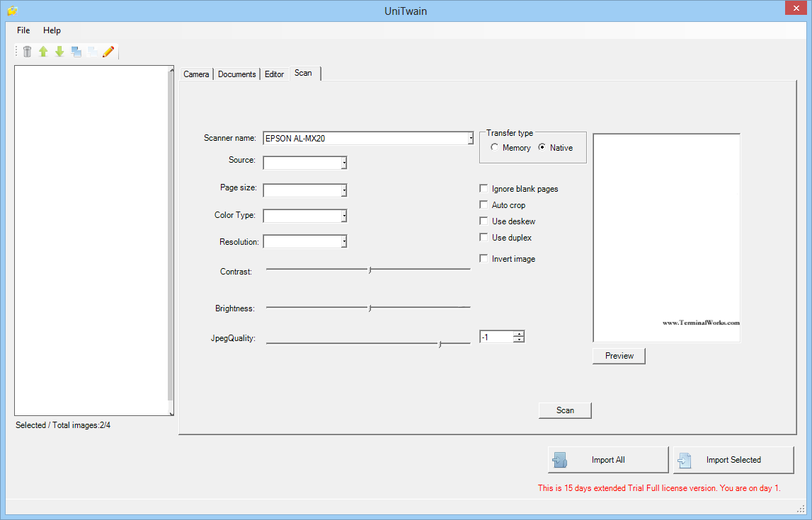Toggle the Auto crop checkbox
Screen dimensions: 812x520
click(484, 205)
